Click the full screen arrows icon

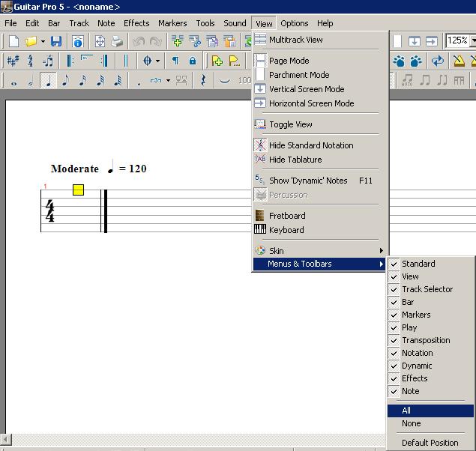click(100, 41)
